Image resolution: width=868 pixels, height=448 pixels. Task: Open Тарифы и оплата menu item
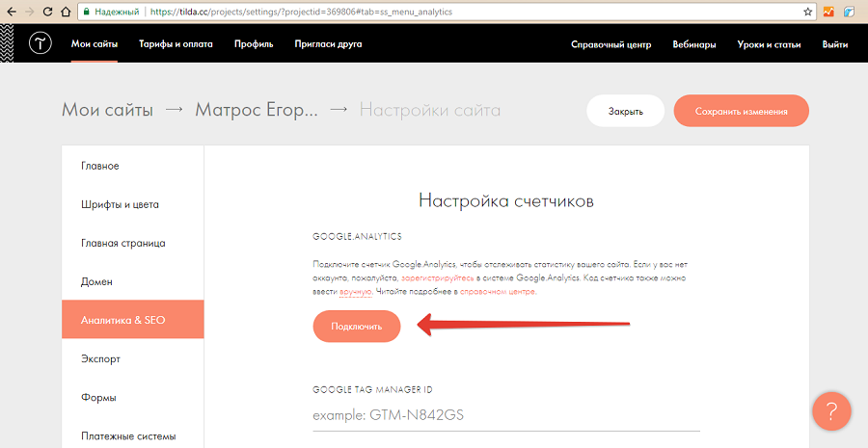(176, 44)
